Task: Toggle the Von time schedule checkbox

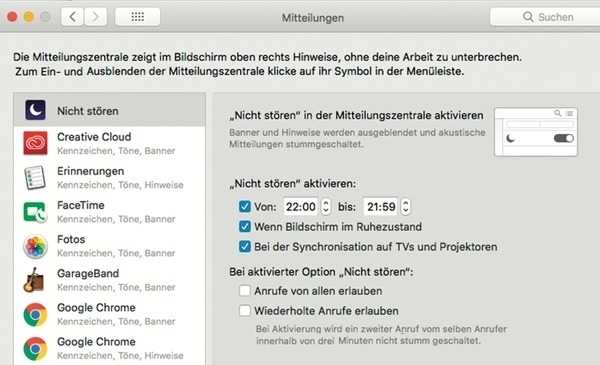Action: coord(245,207)
